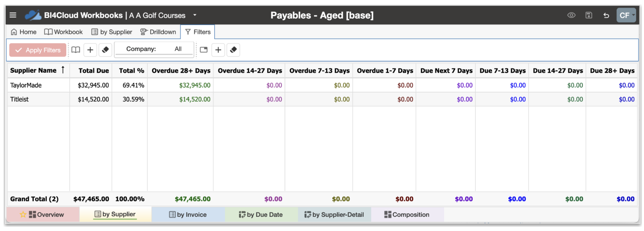Screen dimensions: 644x231
Task: Click the Due Next 7 Days column header
Action: coord(446,71)
